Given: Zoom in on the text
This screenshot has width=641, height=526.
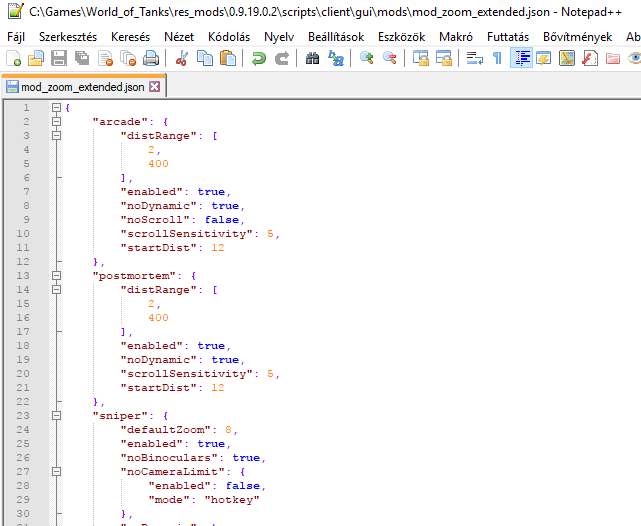Looking at the screenshot, I should pyautogui.click(x=367, y=58).
